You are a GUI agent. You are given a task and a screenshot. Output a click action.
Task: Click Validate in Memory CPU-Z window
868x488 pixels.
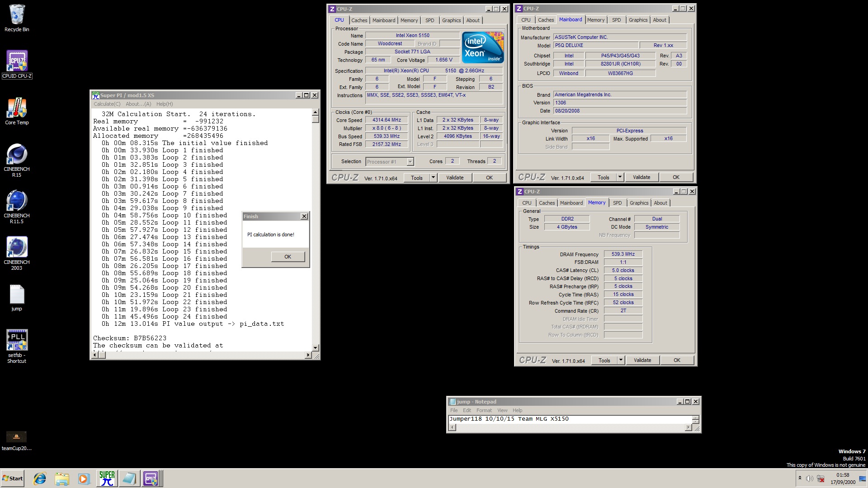coord(642,361)
